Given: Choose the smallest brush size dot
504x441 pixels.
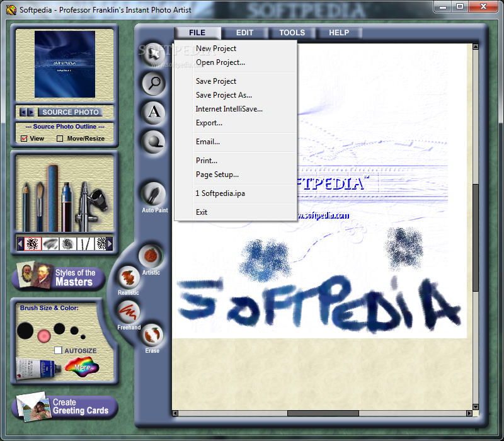Looking at the screenshot, I should [x=83, y=337].
